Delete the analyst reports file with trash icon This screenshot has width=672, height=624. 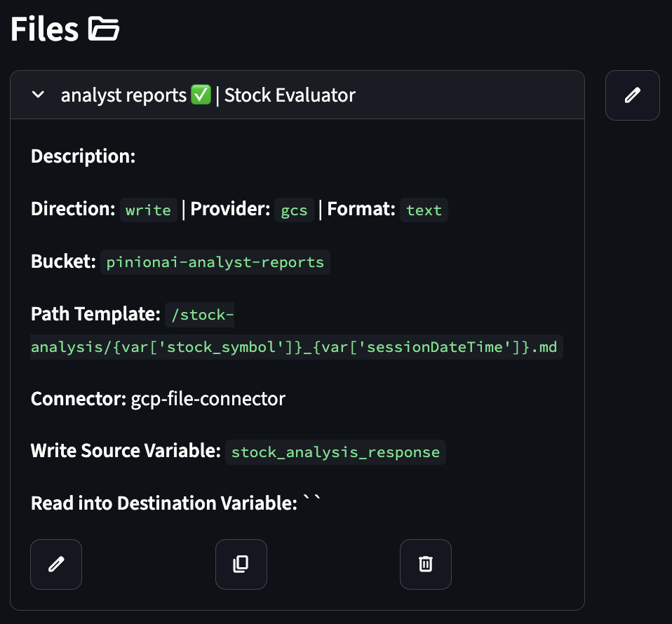pyautogui.click(x=425, y=564)
